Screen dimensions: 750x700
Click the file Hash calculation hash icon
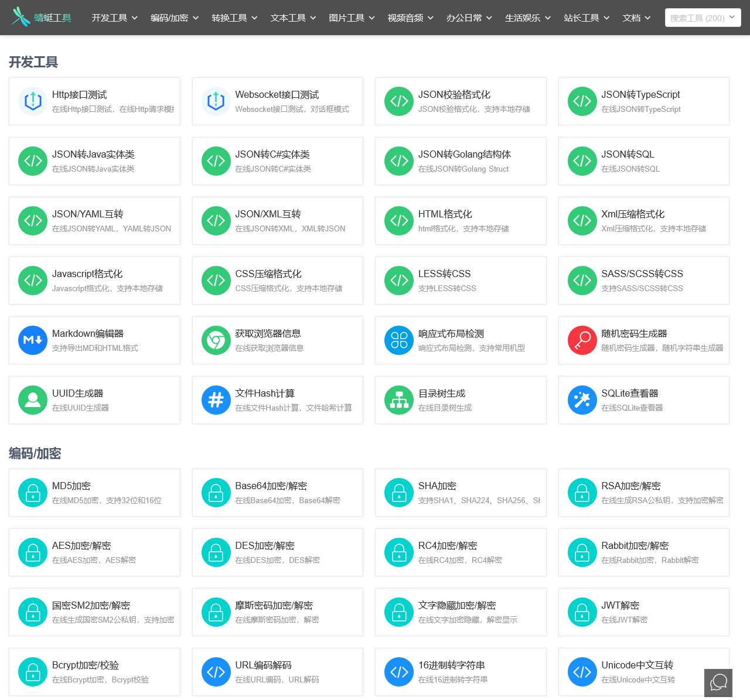point(216,400)
